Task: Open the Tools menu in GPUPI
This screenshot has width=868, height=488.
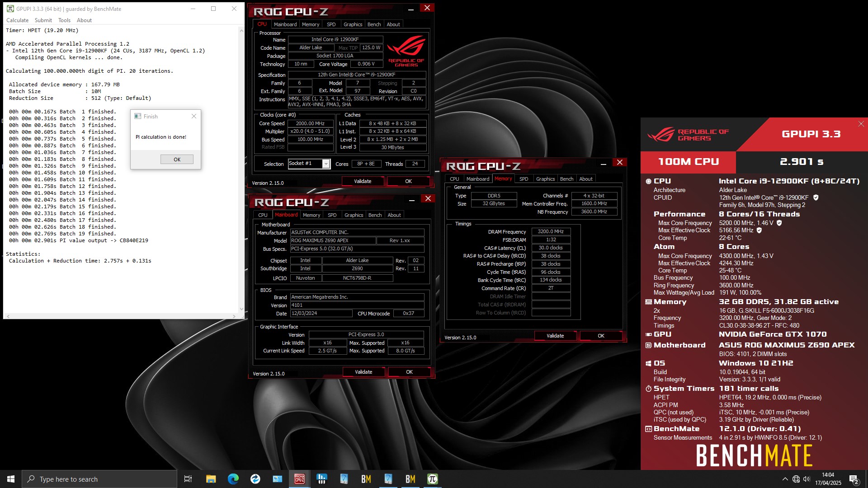Action: click(65, 20)
